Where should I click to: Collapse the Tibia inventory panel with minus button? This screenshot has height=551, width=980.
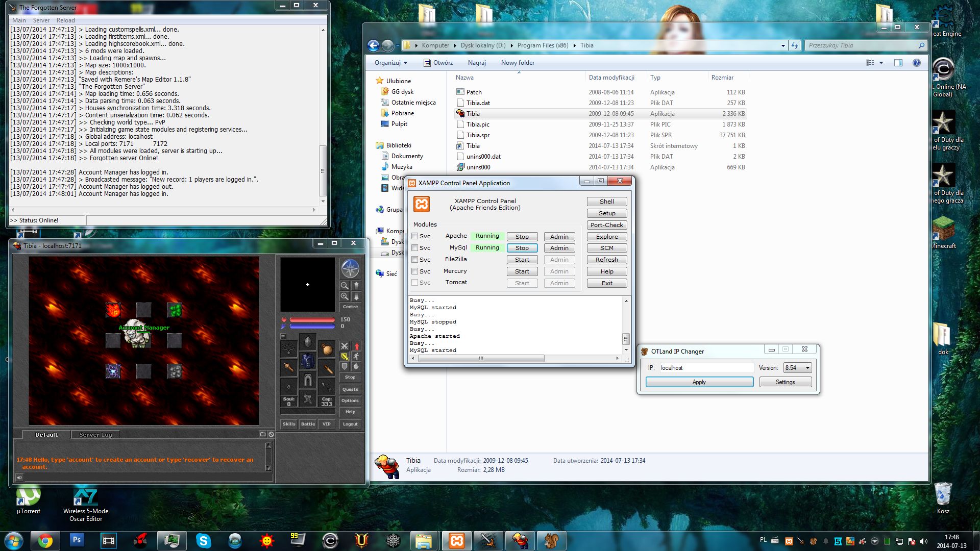point(283,336)
